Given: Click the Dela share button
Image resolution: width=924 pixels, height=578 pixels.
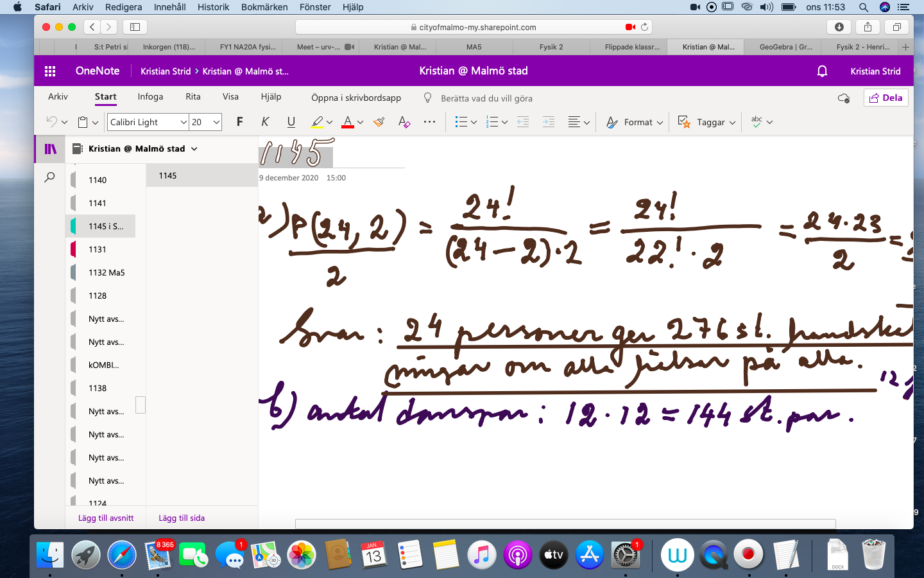Looking at the screenshot, I should [885, 98].
